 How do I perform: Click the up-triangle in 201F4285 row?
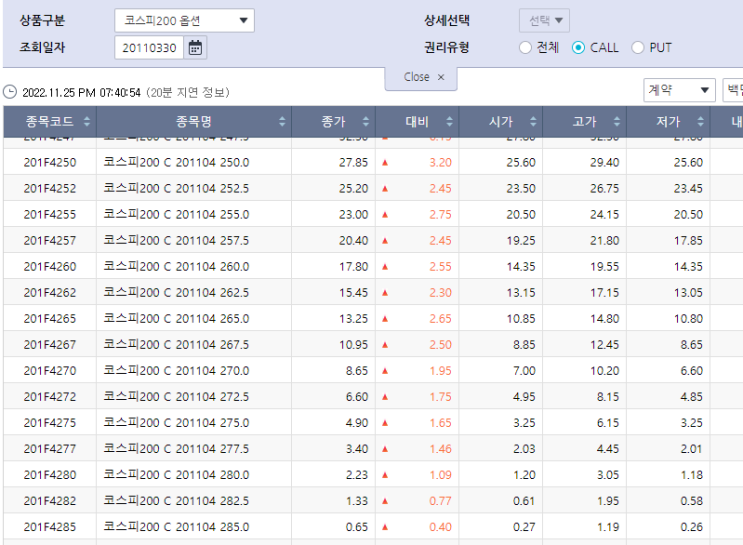point(385,527)
